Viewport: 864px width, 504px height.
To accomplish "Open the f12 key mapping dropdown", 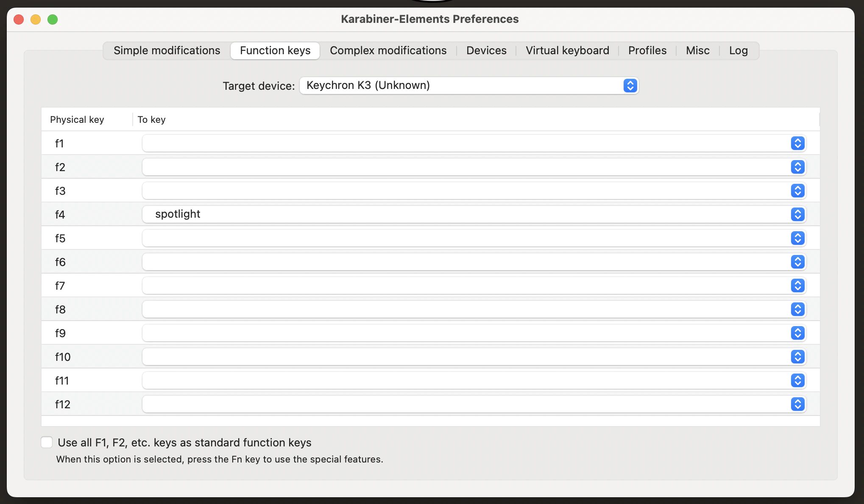I will [474, 404].
